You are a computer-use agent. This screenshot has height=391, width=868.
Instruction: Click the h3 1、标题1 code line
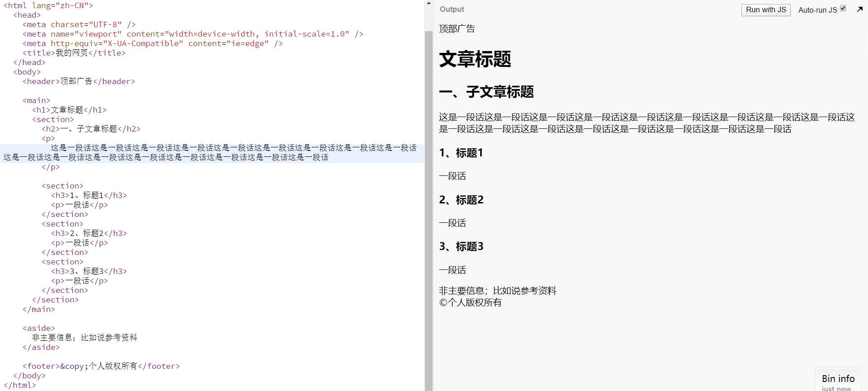89,195
